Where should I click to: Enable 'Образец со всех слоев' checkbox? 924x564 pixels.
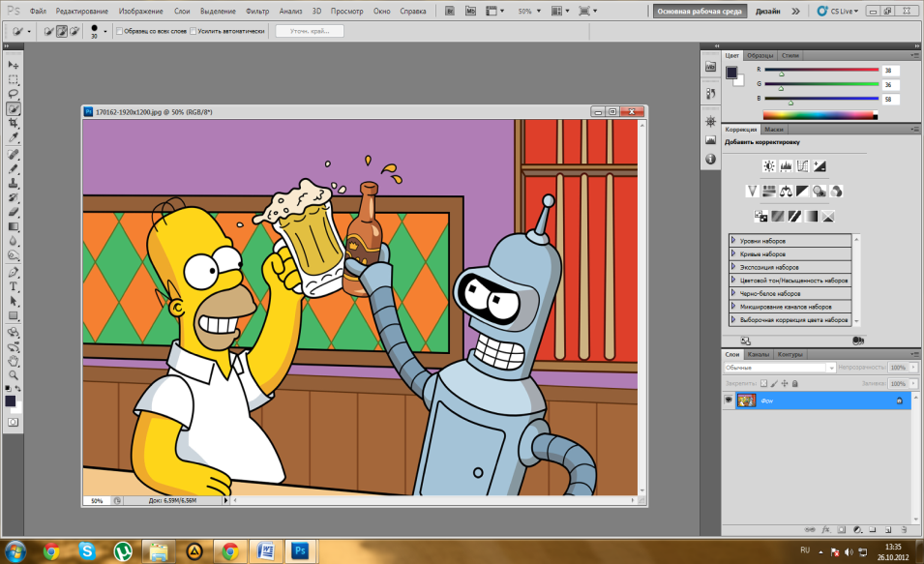(x=120, y=31)
